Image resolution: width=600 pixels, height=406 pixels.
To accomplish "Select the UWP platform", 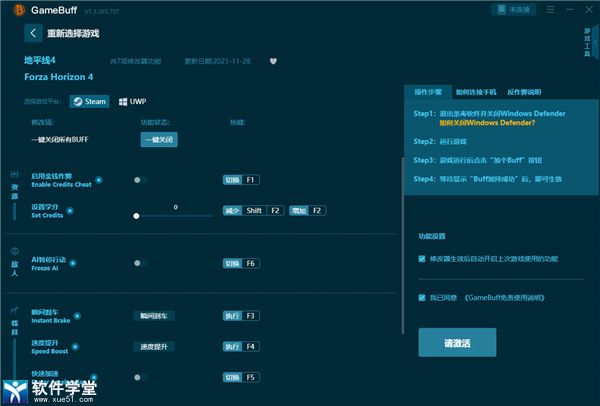I will point(132,101).
